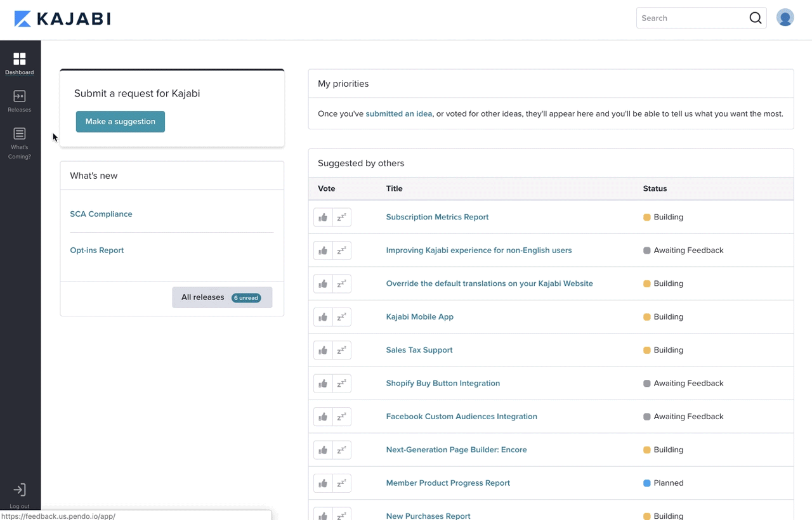Open Opt-ins Report release note

pyautogui.click(x=97, y=250)
